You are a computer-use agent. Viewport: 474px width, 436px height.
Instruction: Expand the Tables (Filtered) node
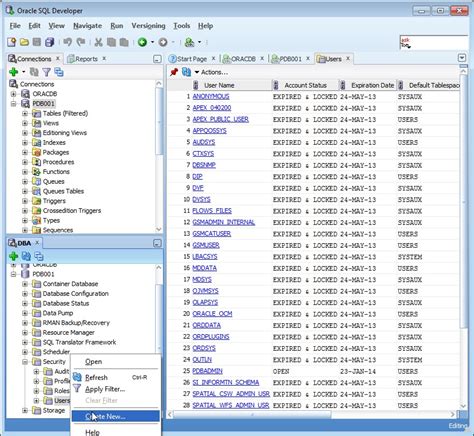(25, 114)
